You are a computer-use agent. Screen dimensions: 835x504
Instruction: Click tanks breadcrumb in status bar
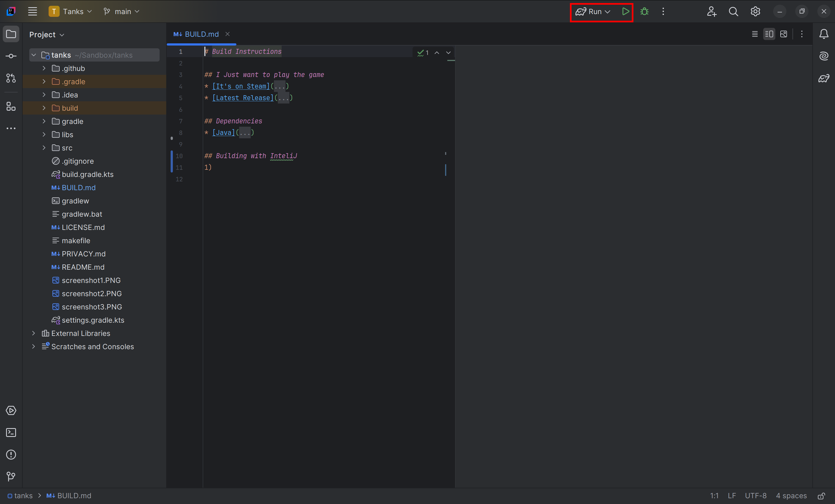(20, 496)
